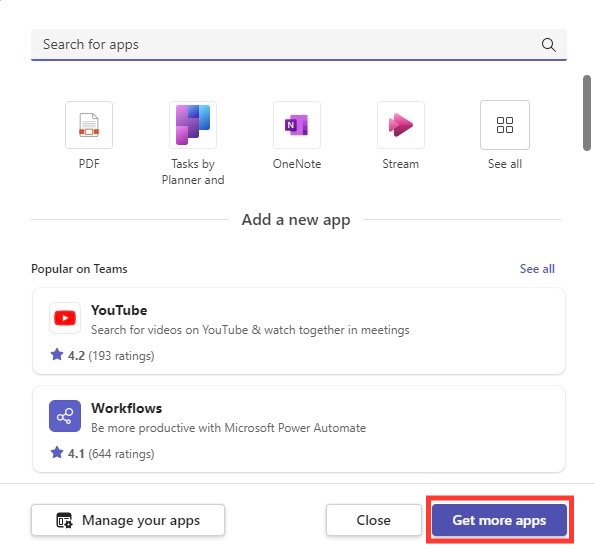This screenshot has width=595, height=549.
Task: Click the Workflows star rating icon
Action: click(57, 453)
